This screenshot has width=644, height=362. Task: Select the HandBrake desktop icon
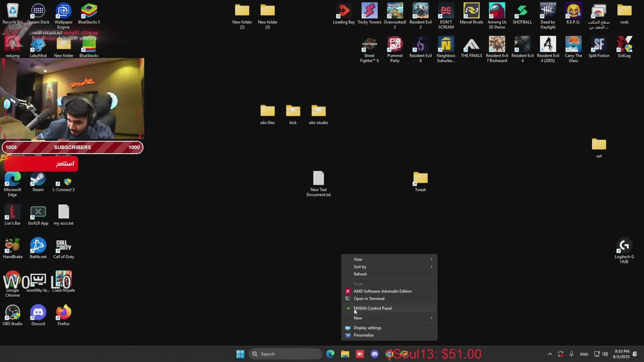point(13,248)
